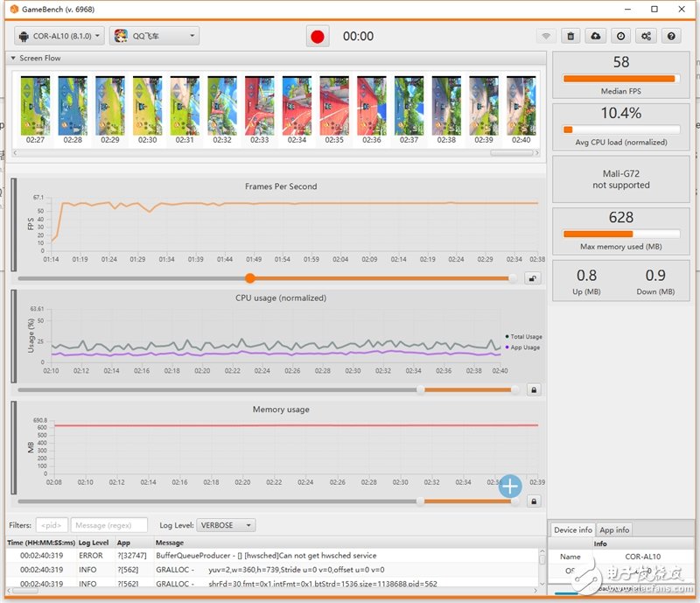Open the COR-AL10 device dropdown
Image resolution: width=700 pixels, height=603 pixels.
point(59,36)
